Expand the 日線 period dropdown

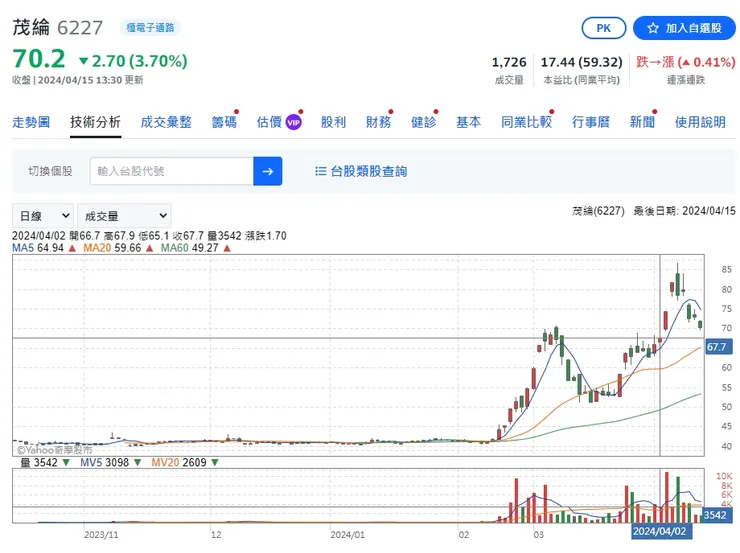[x=43, y=216]
